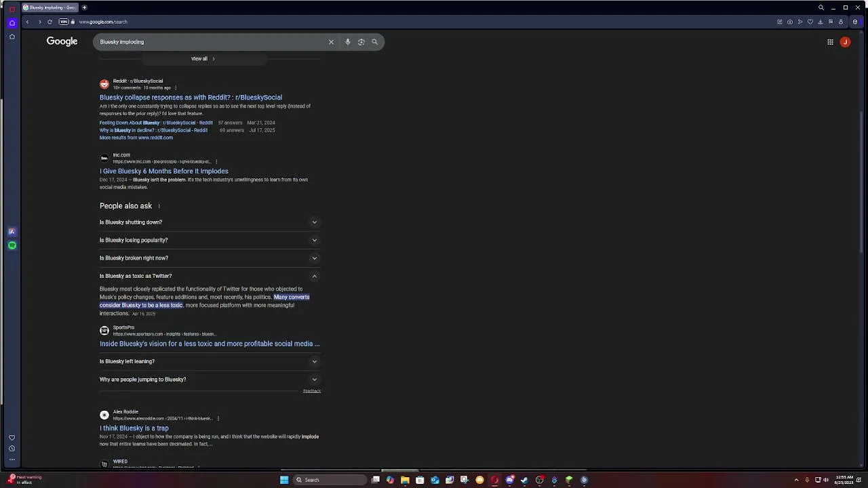Image resolution: width=868 pixels, height=488 pixels.
Task: Open the heart bookmarks icon in toolbar
Action: coord(810,22)
